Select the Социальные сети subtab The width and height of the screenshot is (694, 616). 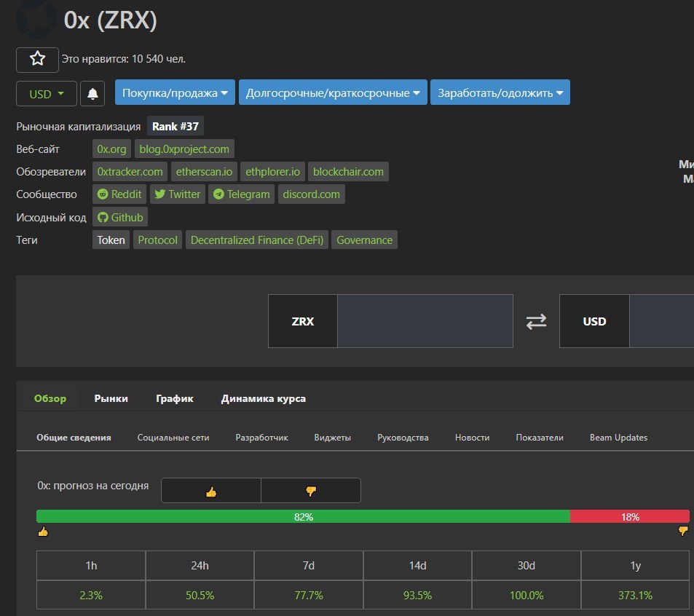point(173,437)
